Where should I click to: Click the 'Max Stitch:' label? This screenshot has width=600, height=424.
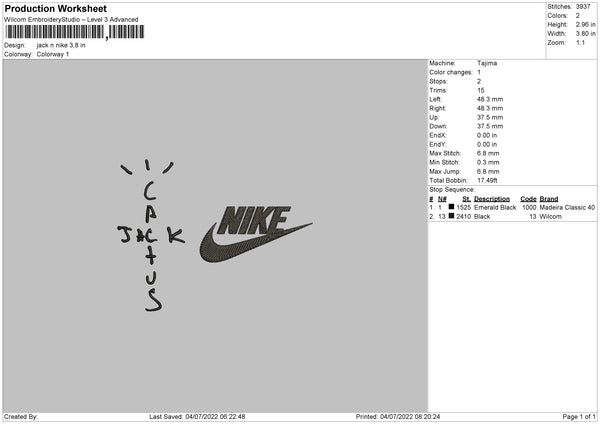click(445, 153)
